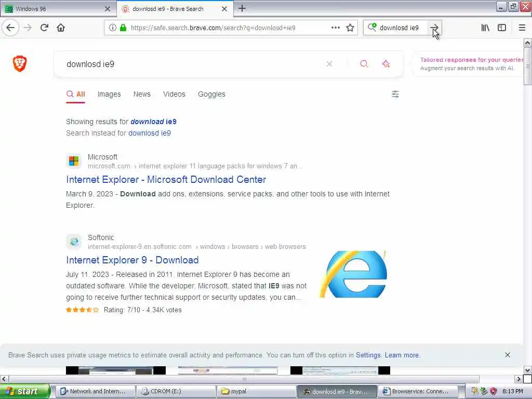Click the internet-explorer-9.en.softonic.com breadcrumb
Image resolution: width=532 pixels, height=399 pixels.
click(139, 246)
